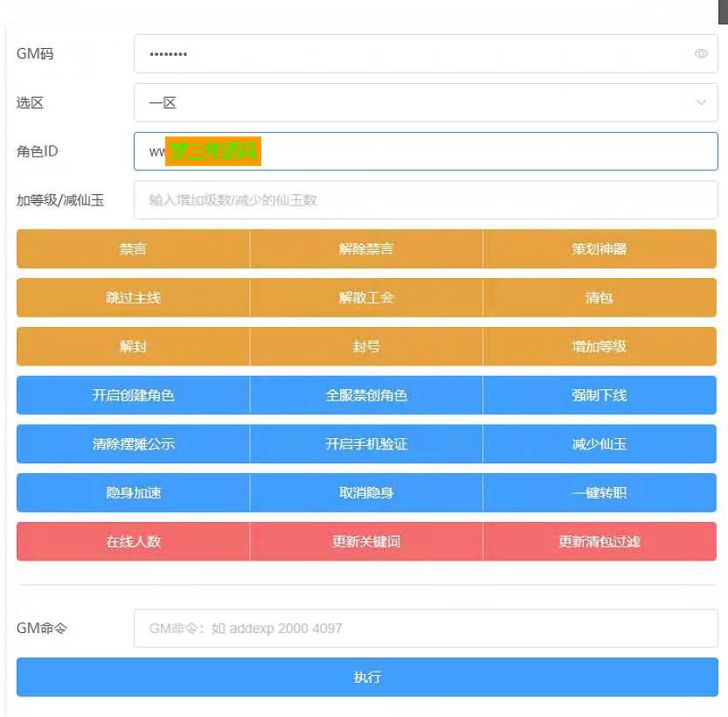This screenshot has width=728, height=717.
Task: Click the 一键转职 button
Action: pyautogui.click(x=600, y=492)
